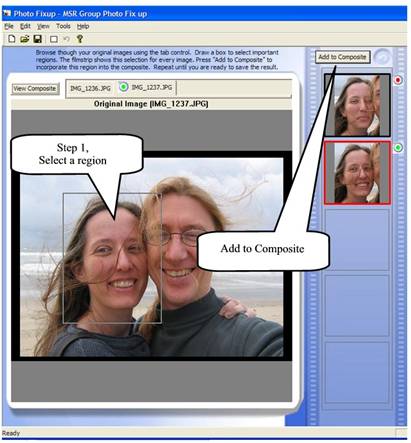Click the New document toolbar icon
This screenshot has width=411, height=443.
12,39
